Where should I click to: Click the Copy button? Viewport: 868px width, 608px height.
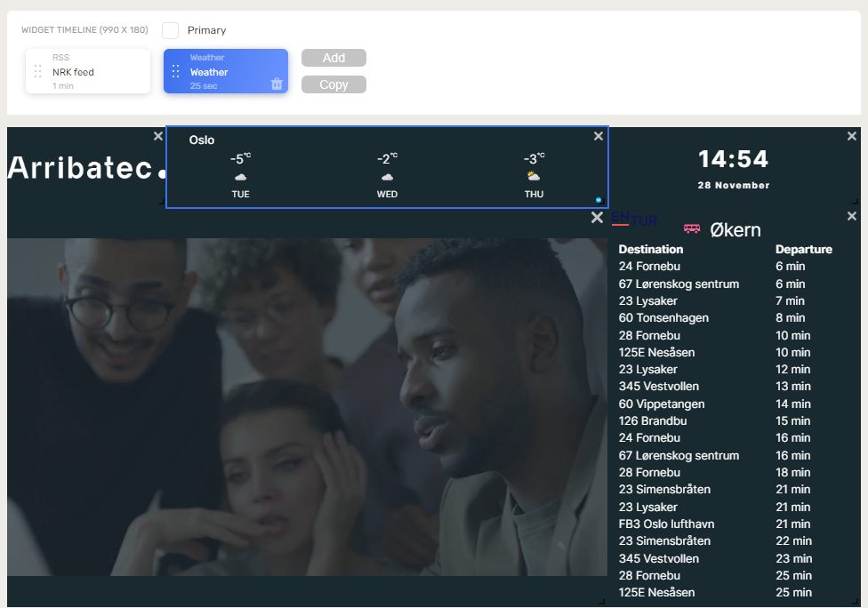pyautogui.click(x=334, y=84)
